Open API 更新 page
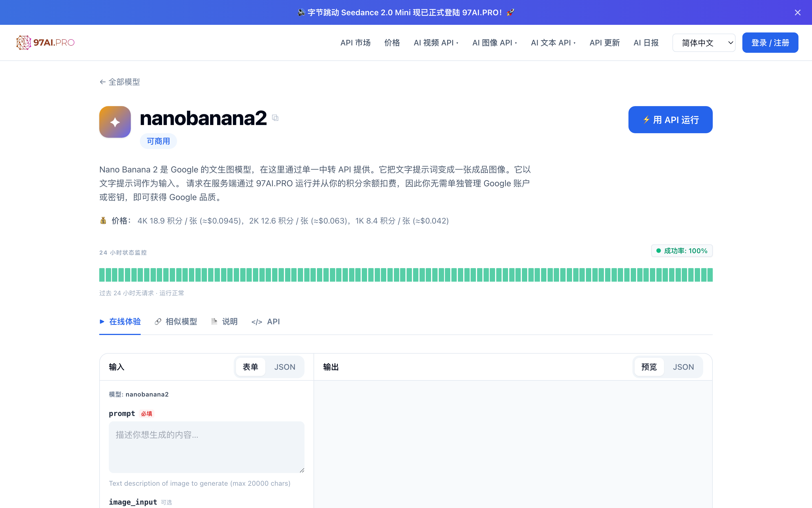Image resolution: width=812 pixels, height=508 pixels. click(x=605, y=43)
